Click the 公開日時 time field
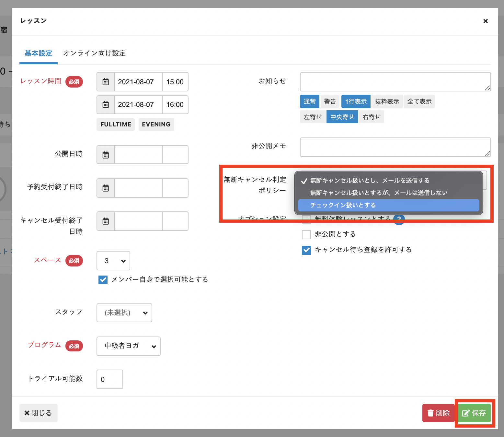The image size is (504, 437). [175, 155]
